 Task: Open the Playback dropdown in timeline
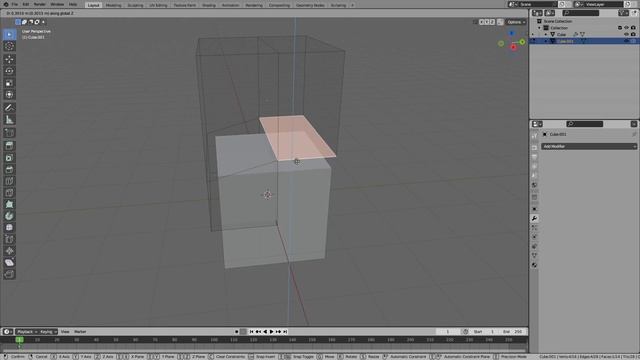click(x=27, y=332)
